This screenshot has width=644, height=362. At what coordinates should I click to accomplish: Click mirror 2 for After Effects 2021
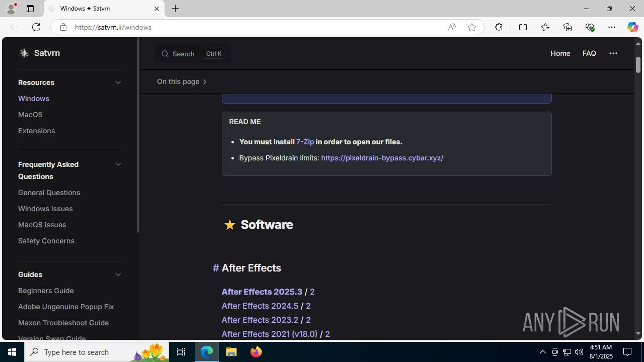[327, 334]
